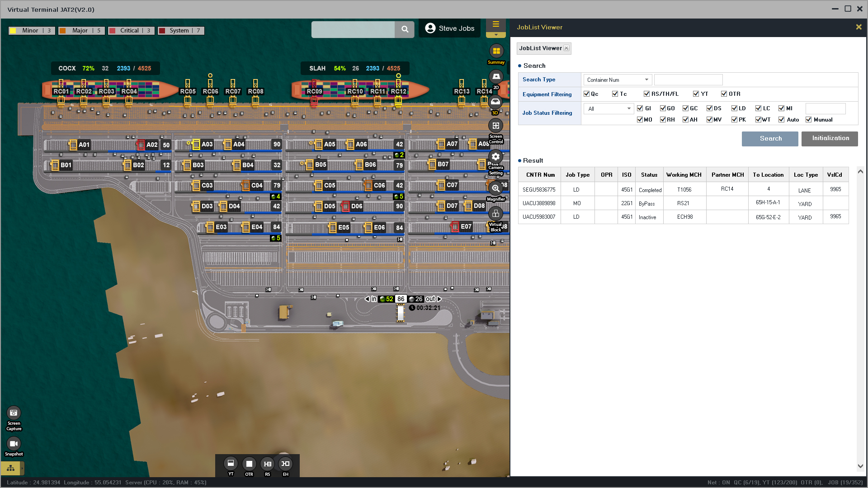This screenshot has height=488, width=868.
Task: Select the JobList Viewer tab
Action: point(540,48)
